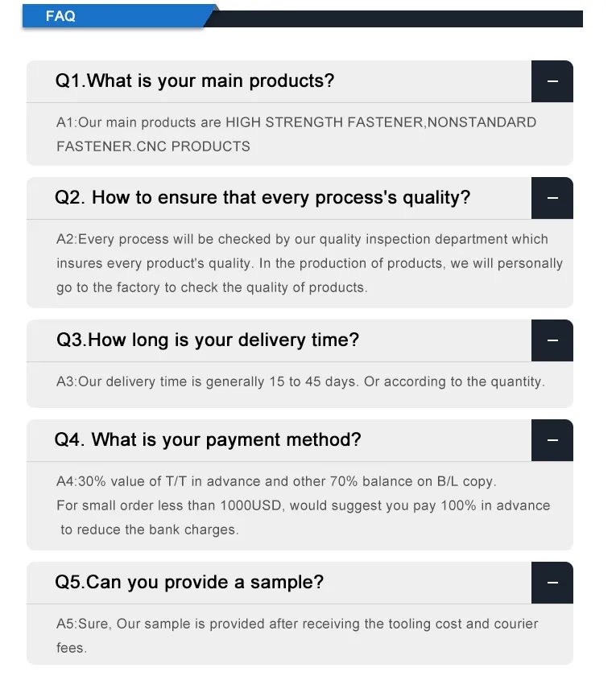This screenshot has height=676, width=616.
Task: Collapse the Q1 main products answer
Action: coord(552,81)
